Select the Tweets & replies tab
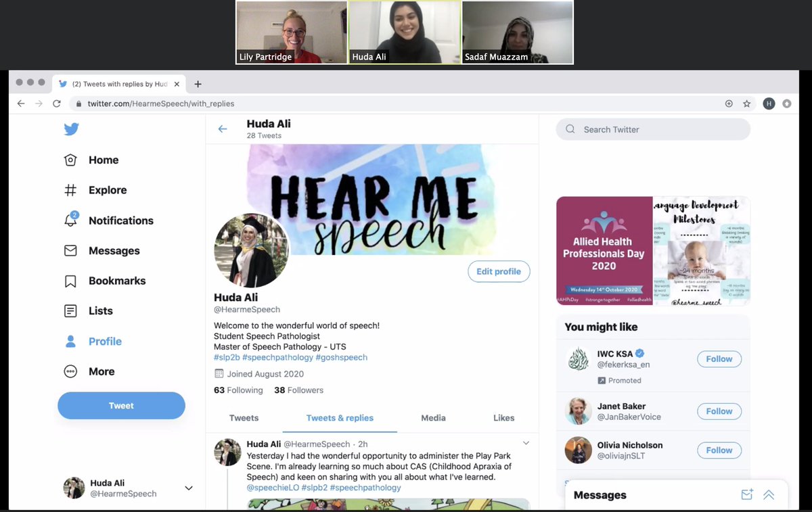This screenshot has width=812, height=512. (x=340, y=418)
